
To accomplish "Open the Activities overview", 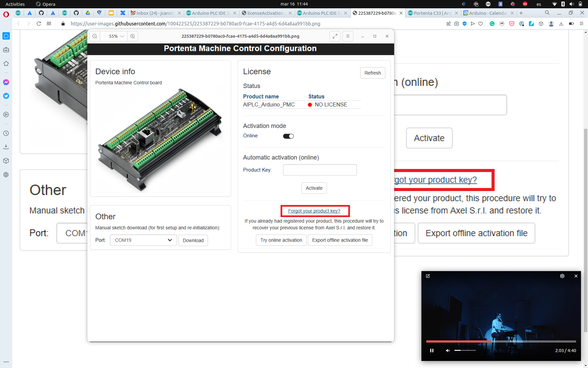I will [15, 4].
